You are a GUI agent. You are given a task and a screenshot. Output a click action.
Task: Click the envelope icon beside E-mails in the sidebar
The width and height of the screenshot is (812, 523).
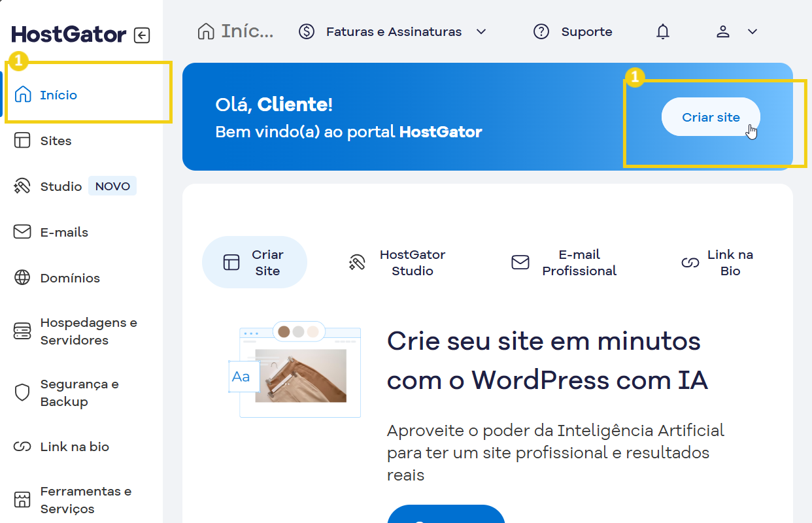22,232
